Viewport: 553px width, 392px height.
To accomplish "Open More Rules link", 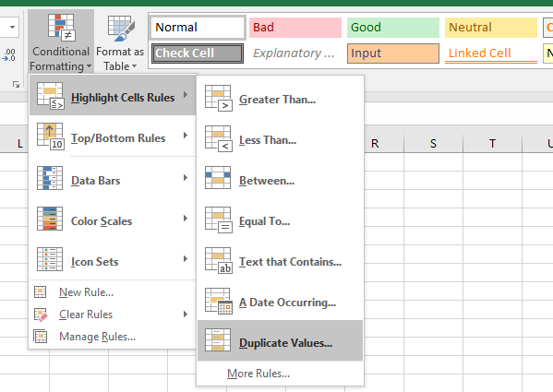I will [258, 374].
